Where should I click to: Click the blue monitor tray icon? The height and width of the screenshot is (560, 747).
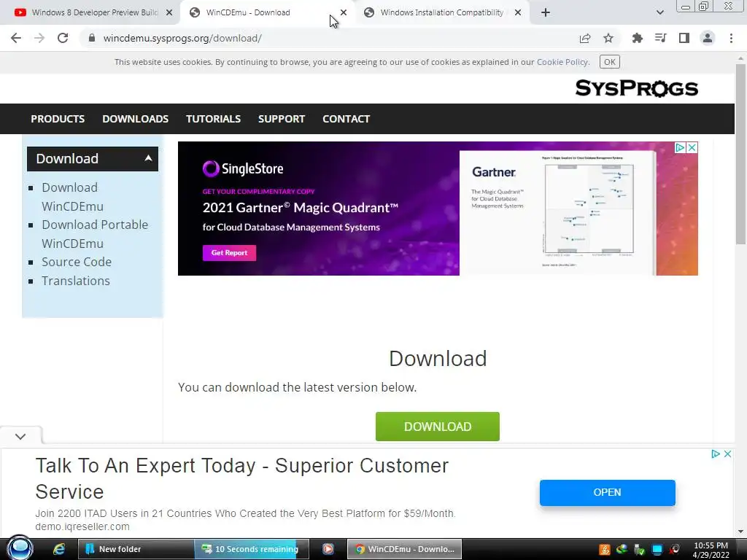click(x=657, y=550)
